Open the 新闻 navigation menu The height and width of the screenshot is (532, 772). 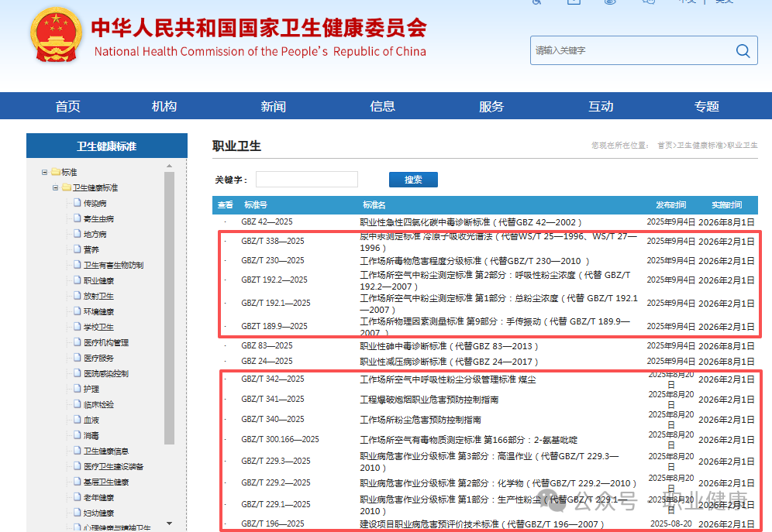[x=273, y=107]
